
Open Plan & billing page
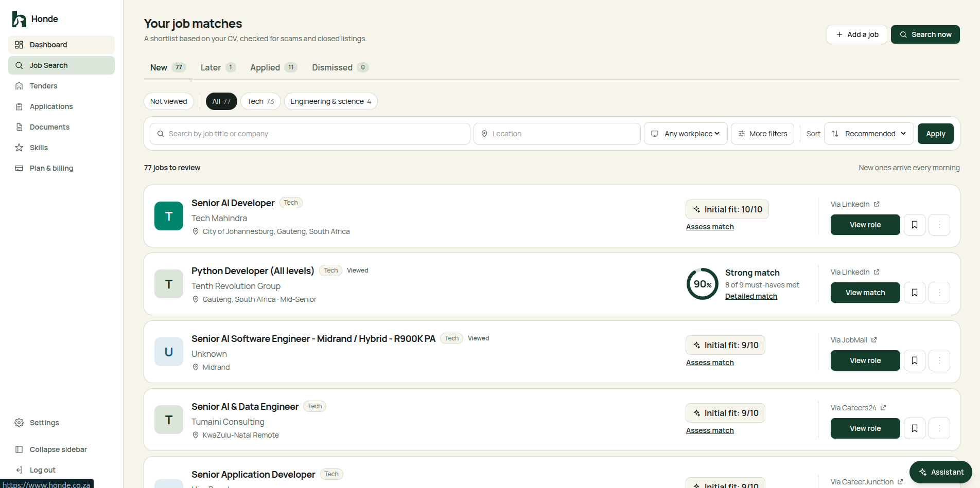coord(61,168)
